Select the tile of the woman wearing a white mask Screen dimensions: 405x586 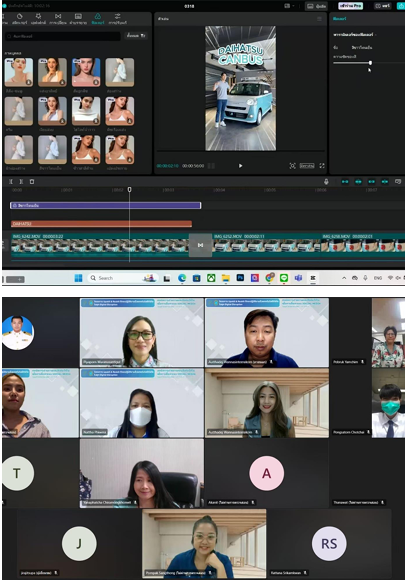coord(142,403)
